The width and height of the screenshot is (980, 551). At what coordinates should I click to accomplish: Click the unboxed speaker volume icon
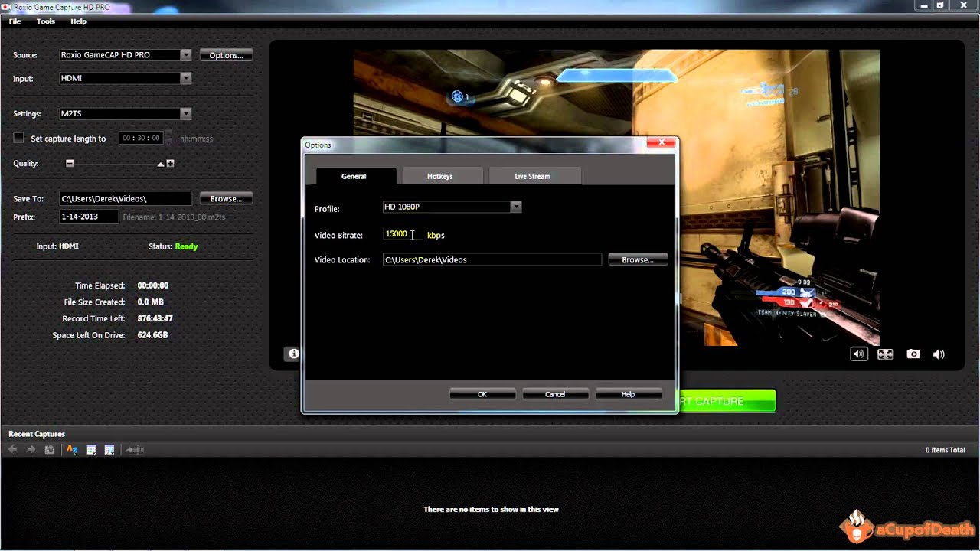point(939,354)
